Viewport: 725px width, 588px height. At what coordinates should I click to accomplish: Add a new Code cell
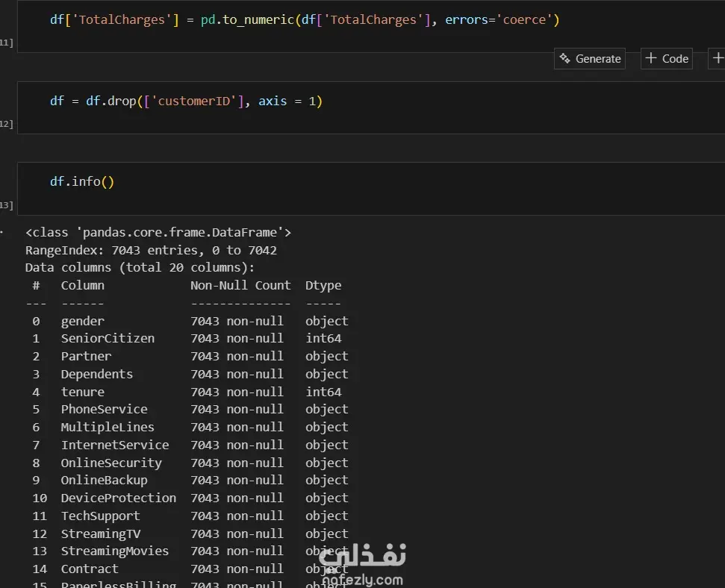[666, 59]
